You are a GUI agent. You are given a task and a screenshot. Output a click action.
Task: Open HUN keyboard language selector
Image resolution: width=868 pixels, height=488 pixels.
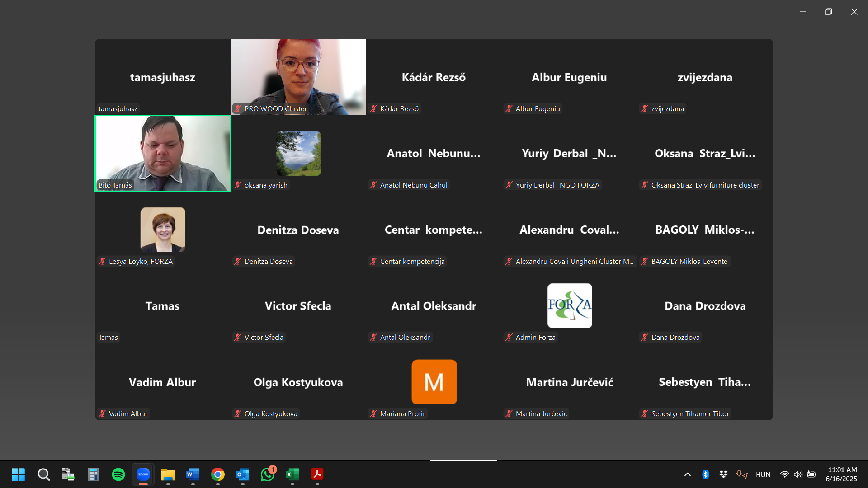coord(763,474)
